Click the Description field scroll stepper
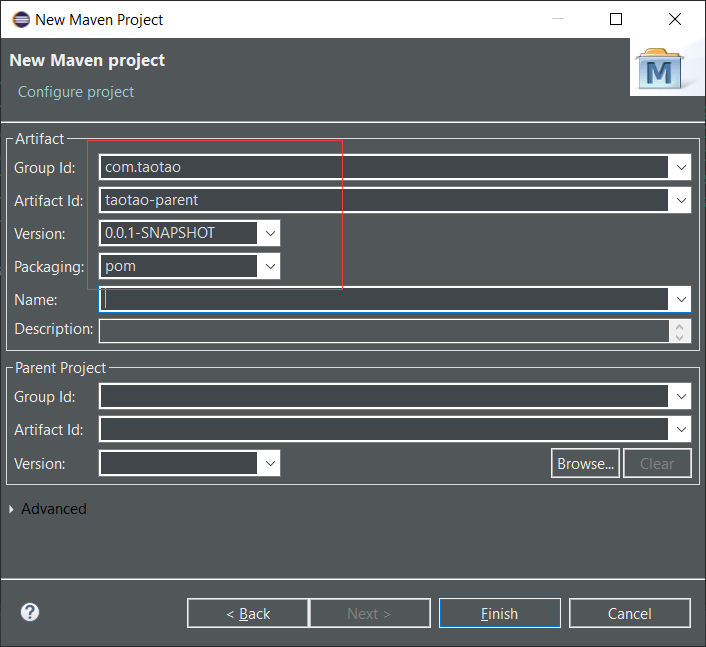The image size is (706, 647). click(x=679, y=331)
